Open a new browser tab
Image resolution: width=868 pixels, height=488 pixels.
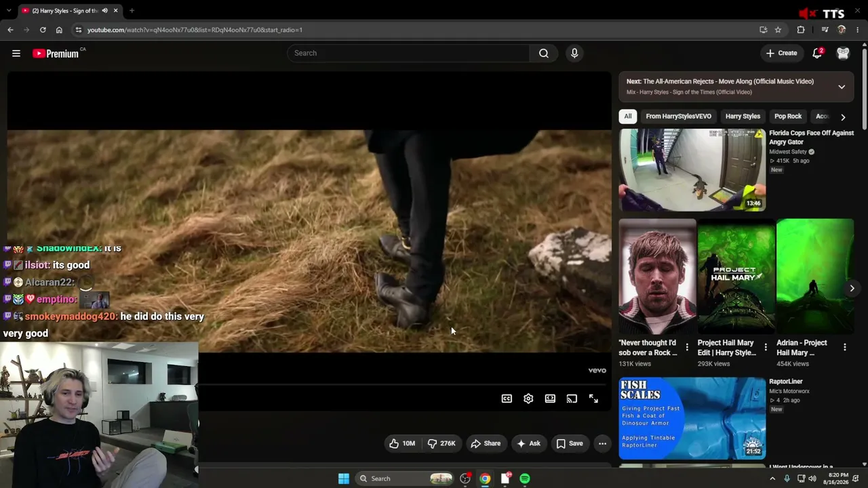132,11
